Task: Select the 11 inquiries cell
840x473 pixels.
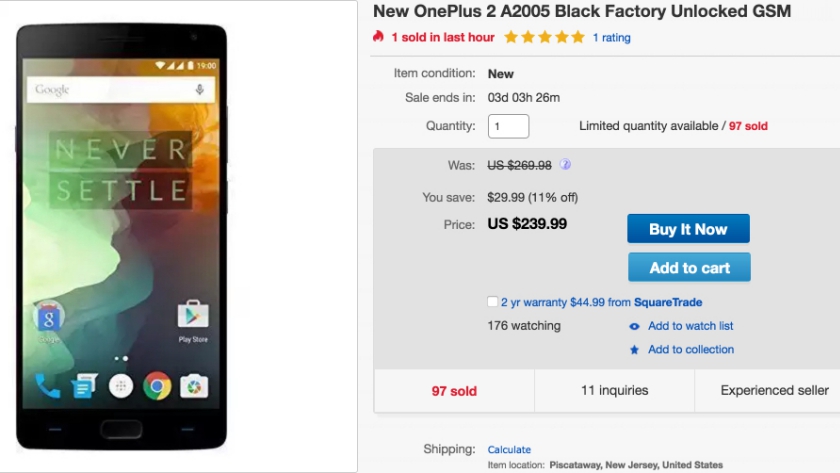Action: pos(614,391)
